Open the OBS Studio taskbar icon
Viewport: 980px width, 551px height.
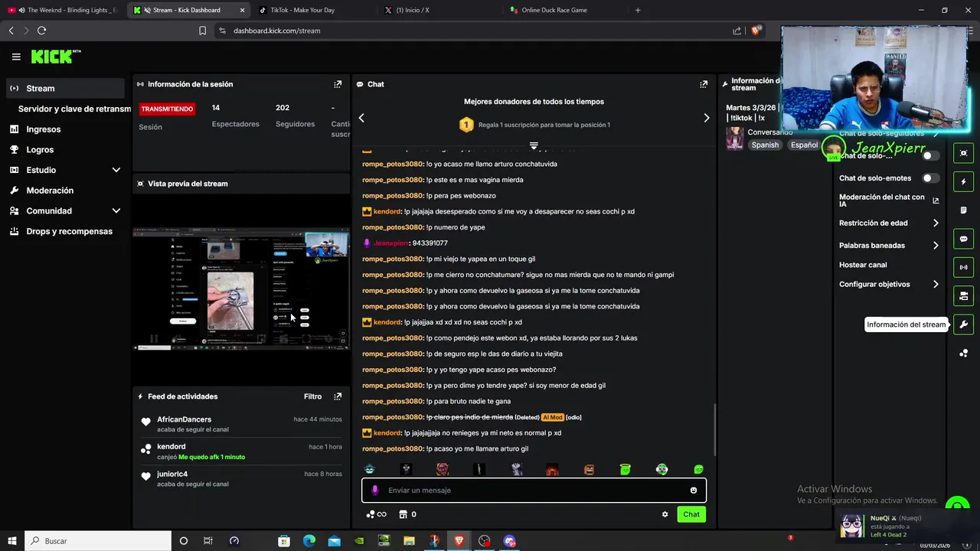click(x=485, y=541)
